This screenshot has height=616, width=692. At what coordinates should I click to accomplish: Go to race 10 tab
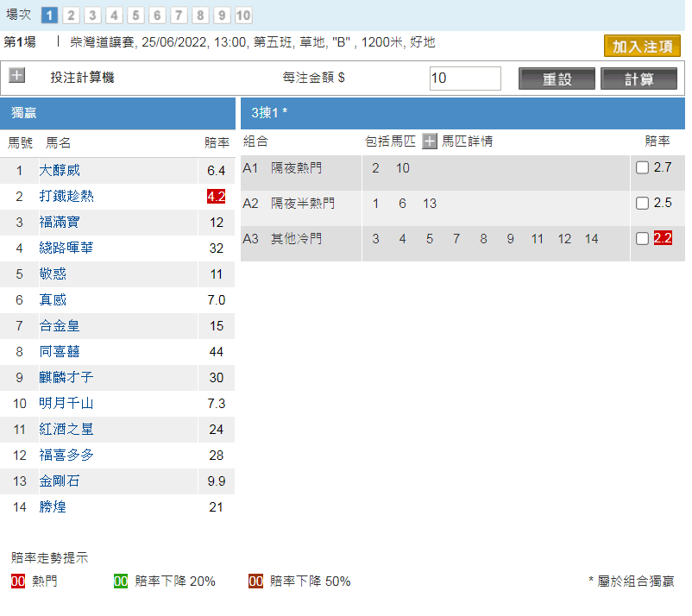(x=243, y=16)
